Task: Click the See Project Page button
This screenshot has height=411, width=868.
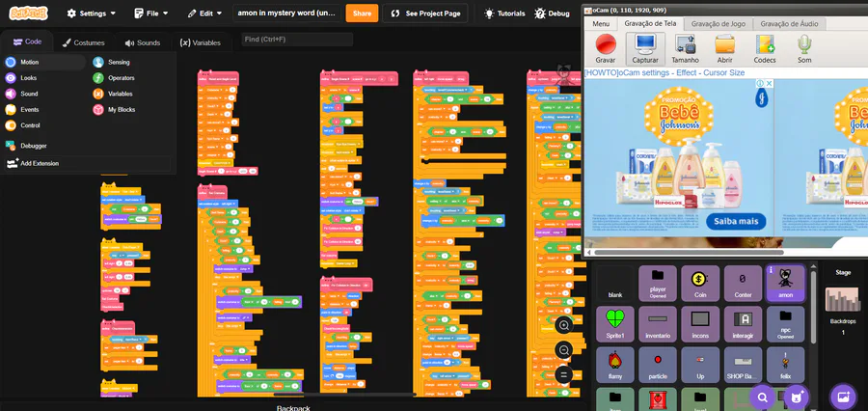Action: coord(425,14)
